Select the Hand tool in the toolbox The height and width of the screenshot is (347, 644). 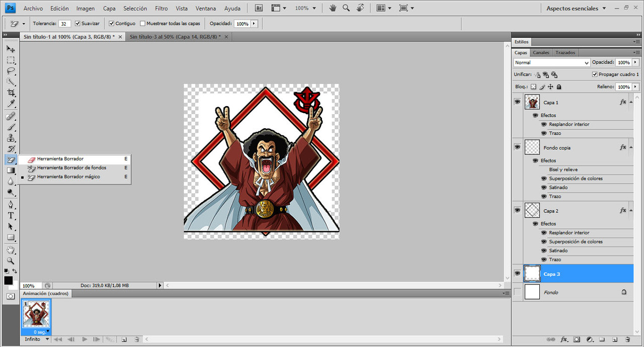[11, 250]
